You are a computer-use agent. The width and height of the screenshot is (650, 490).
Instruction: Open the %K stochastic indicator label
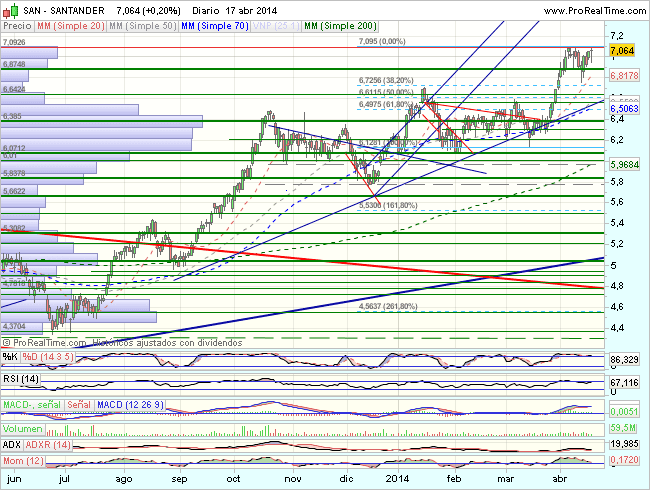coord(10,357)
